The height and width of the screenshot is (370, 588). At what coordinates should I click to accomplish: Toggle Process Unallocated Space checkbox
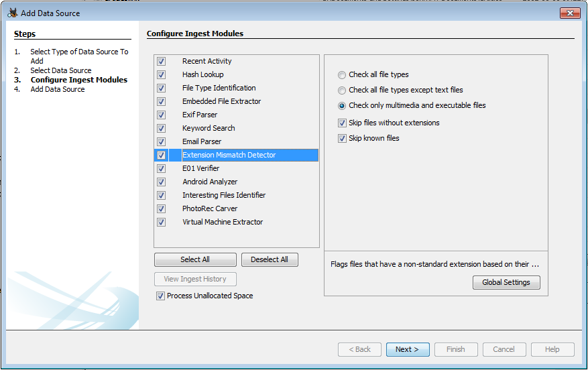[160, 296]
